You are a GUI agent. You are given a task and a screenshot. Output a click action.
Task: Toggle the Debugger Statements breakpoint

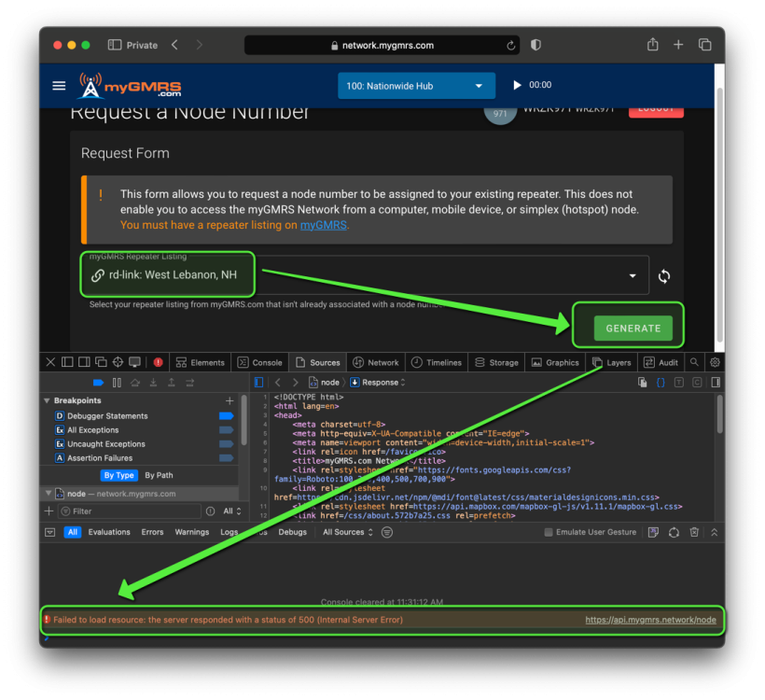226,416
